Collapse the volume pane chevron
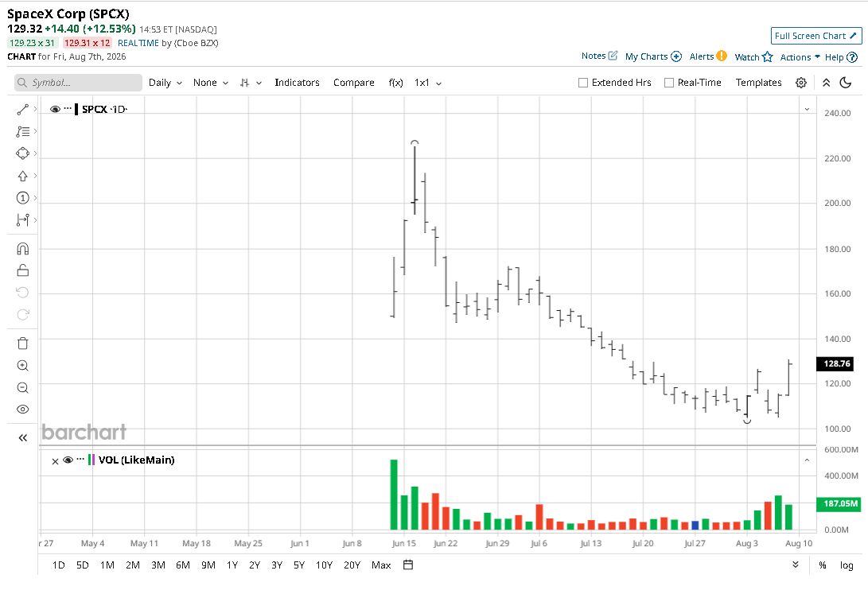This screenshot has height=590, width=868. (x=807, y=460)
